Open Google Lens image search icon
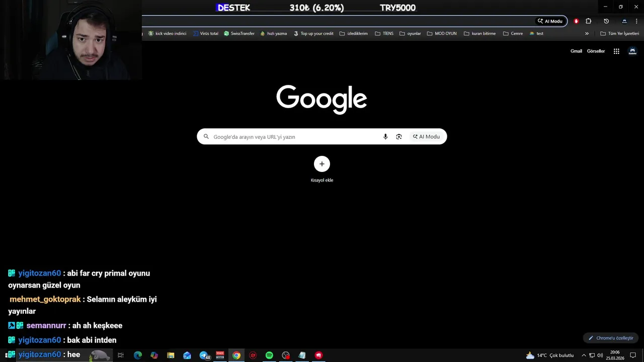This screenshot has width=644, height=362. tap(399, 137)
